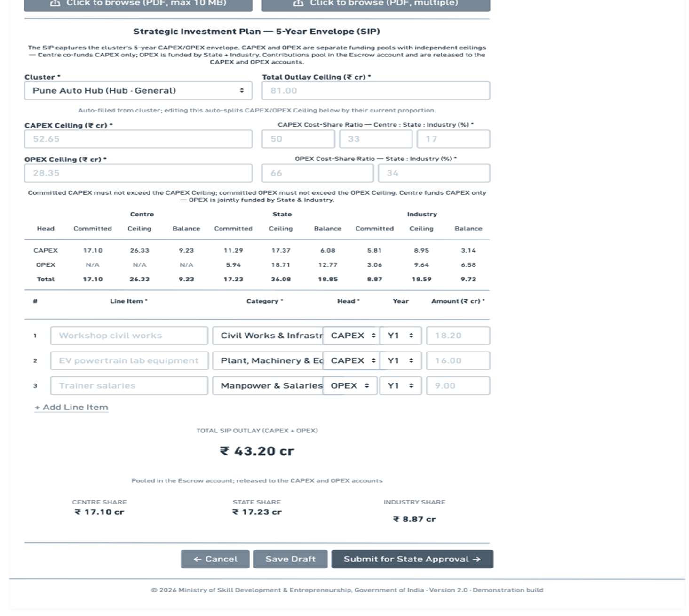This screenshot has height=616, width=689.
Task: Click the Industry CAPEX balance value 3.14
Action: (468, 250)
